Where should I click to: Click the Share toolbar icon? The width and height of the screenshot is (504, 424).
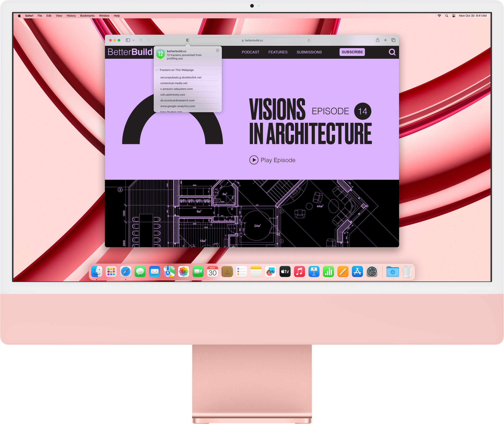click(x=378, y=40)
